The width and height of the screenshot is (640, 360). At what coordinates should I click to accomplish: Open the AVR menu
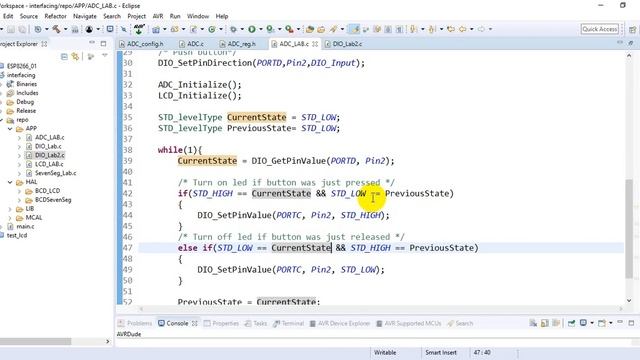coord(158,16)
